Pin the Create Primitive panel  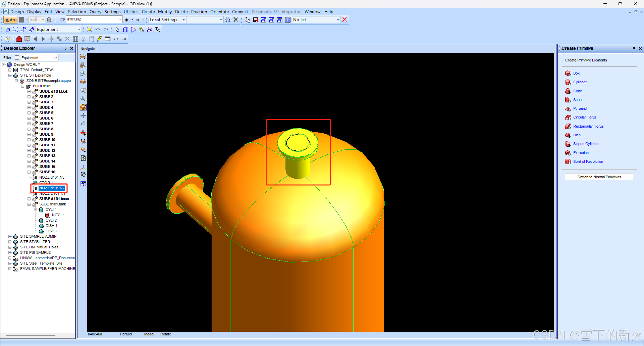point(634,48)
